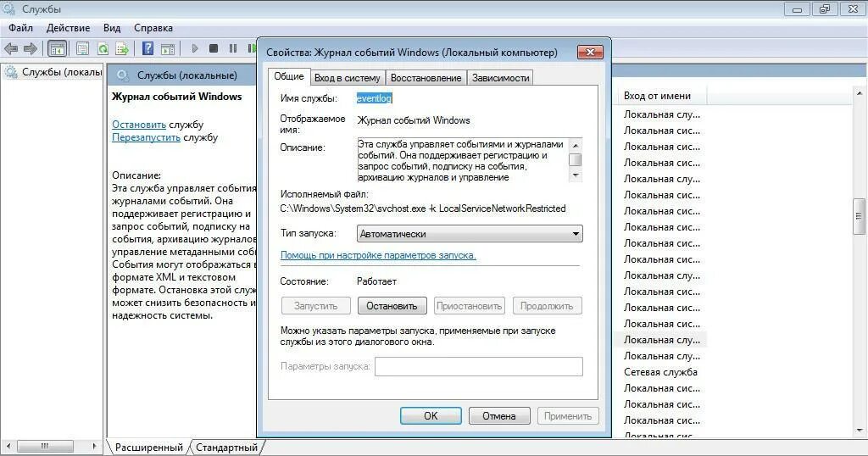Click the services list scroll-up arrow
The image size is (868, 456).
click(860, 93)
